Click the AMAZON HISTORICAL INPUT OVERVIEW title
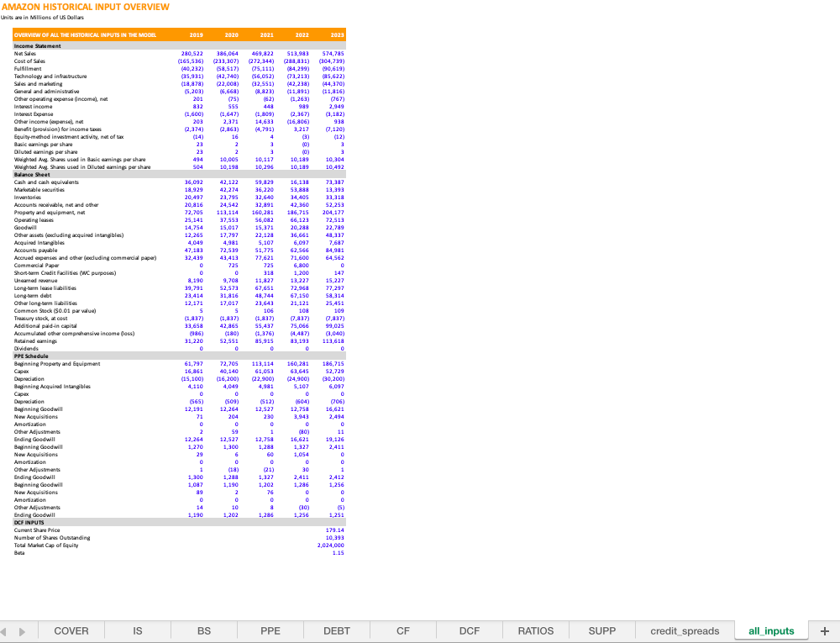 click(86, 7)
